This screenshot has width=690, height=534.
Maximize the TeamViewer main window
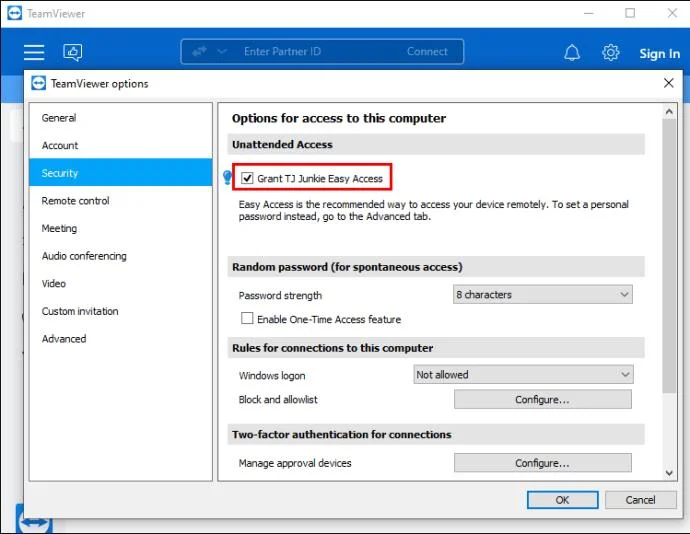click(630, 13)
